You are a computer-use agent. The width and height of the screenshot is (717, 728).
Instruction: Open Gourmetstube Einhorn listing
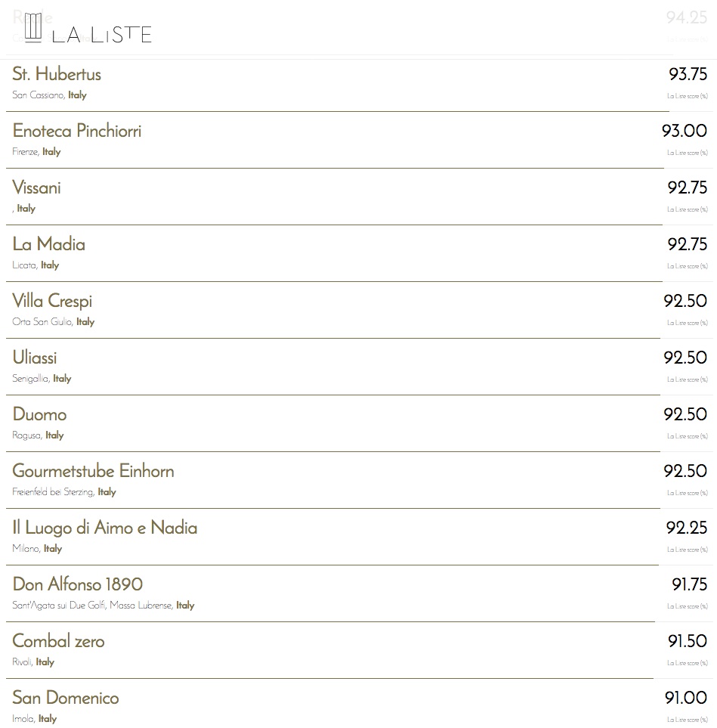click(x=93, y=471)
